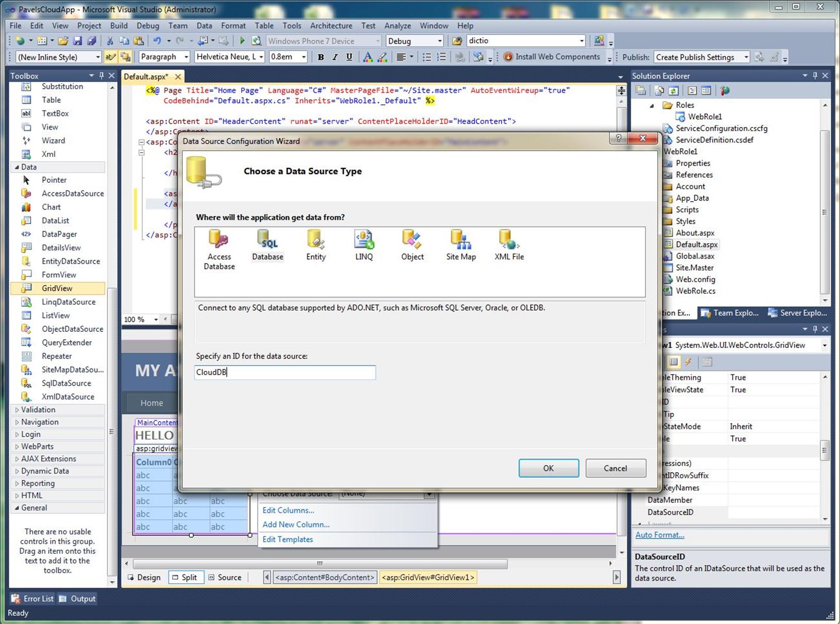Select SqlDataSource in the Toolbox
Screen dimensions: 840x624
[x=66, y=383]
